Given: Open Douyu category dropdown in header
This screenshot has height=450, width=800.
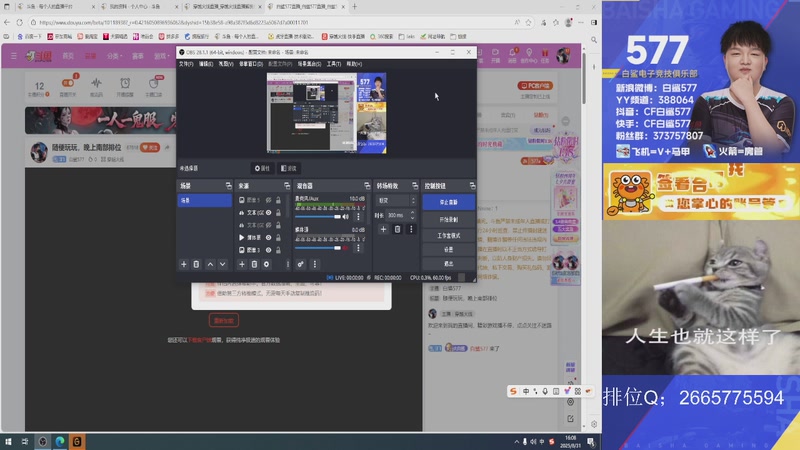Looking at the screenshot, I should tap(114, 56).
